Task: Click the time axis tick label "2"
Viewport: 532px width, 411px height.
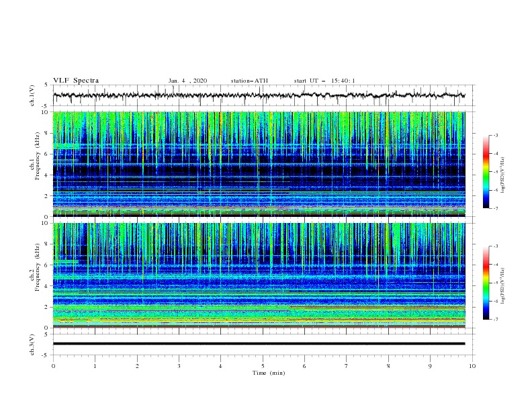Action: tap(137, 366)
